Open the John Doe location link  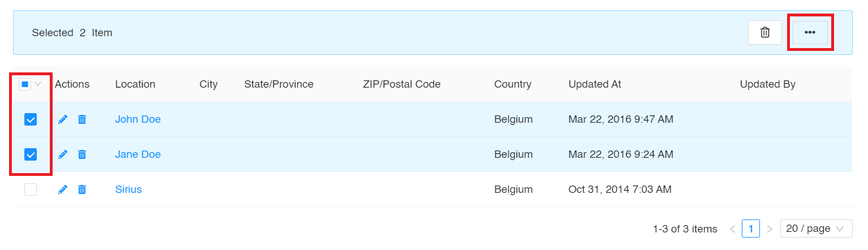138,119
